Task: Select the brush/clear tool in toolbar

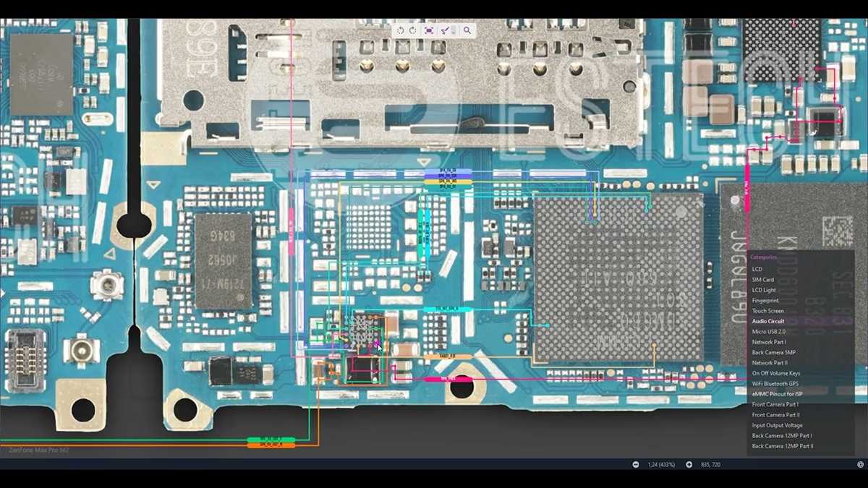Action: point(446,30)
